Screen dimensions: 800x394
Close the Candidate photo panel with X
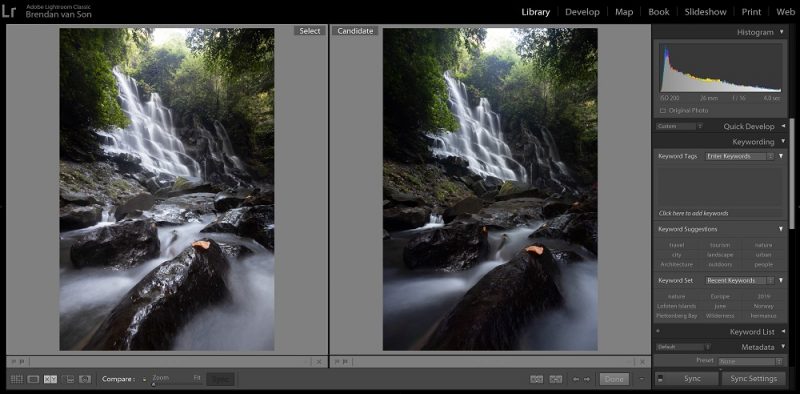pyautogui.click(x=641, y=361)
